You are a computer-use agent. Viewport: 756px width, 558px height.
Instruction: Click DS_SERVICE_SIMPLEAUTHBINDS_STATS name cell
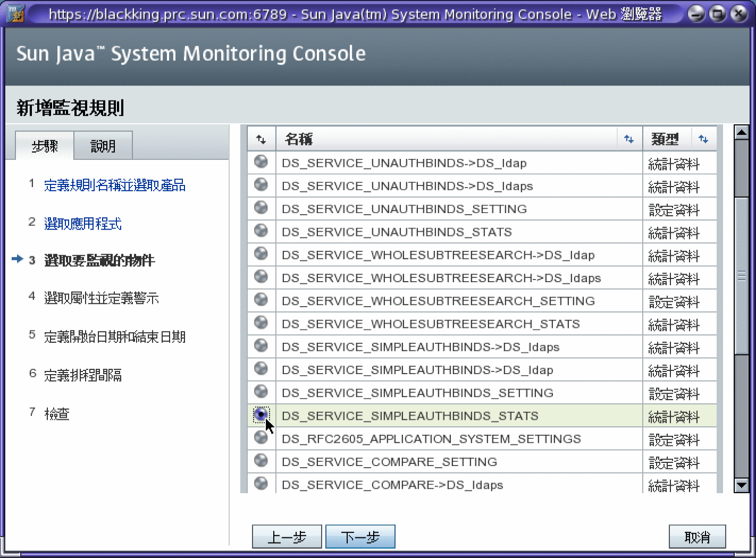pyautogui.click(x=459, y=416)
